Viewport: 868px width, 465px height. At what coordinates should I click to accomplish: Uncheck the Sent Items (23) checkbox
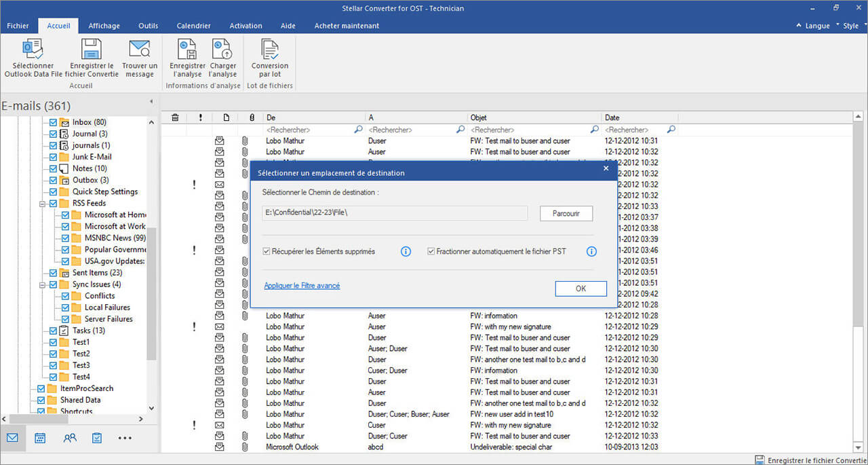pos(53,273)
